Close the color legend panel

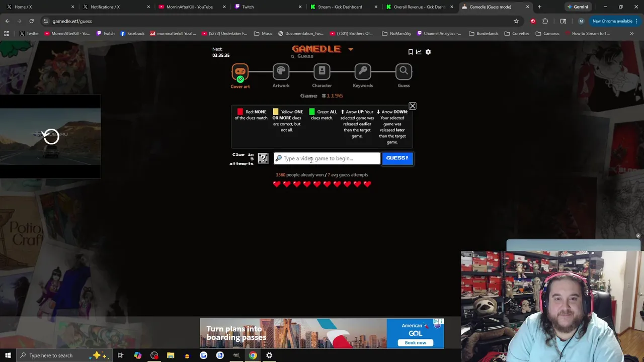pyautogui.click(x=413, y=106)
